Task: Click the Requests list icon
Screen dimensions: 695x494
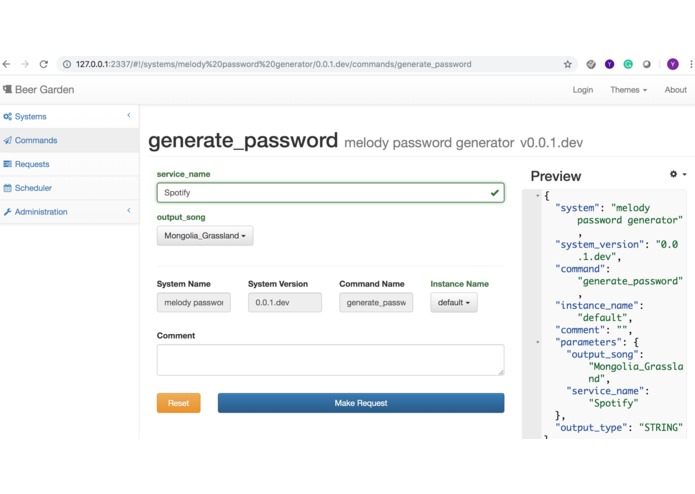Action: tap(8, 164)
